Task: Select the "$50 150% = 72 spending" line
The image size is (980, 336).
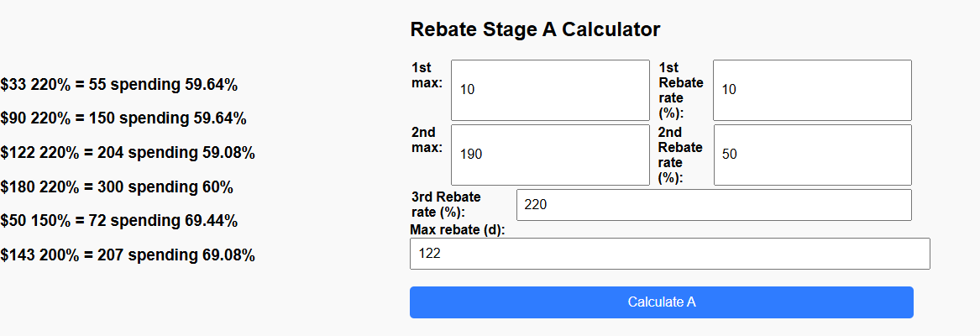Action: pos(119,221)
